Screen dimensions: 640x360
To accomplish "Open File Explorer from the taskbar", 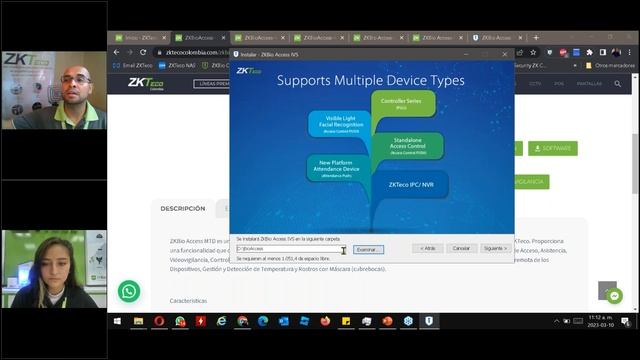I will pos(138,321).
